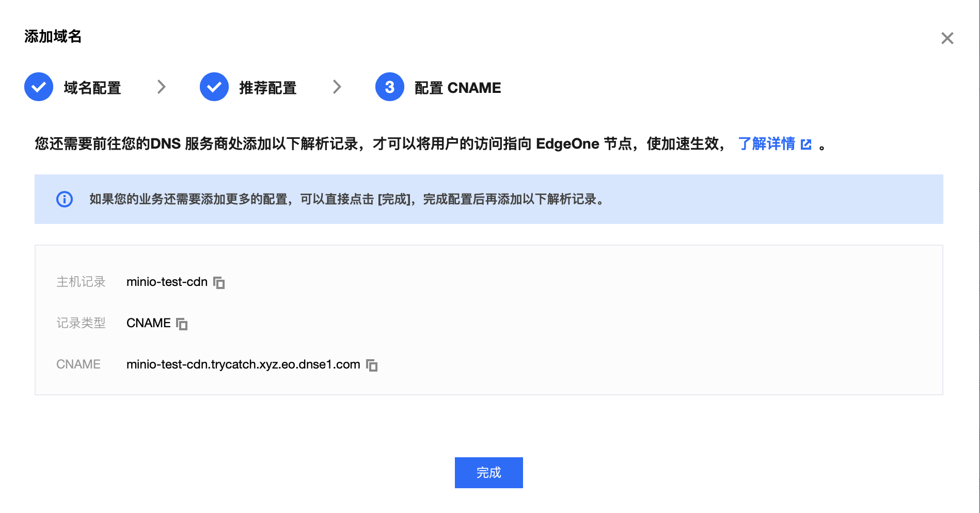The width and height of the screenshot is (980, 513).
Task: Click the 主机记录 field label
Action: coord(81,282)
